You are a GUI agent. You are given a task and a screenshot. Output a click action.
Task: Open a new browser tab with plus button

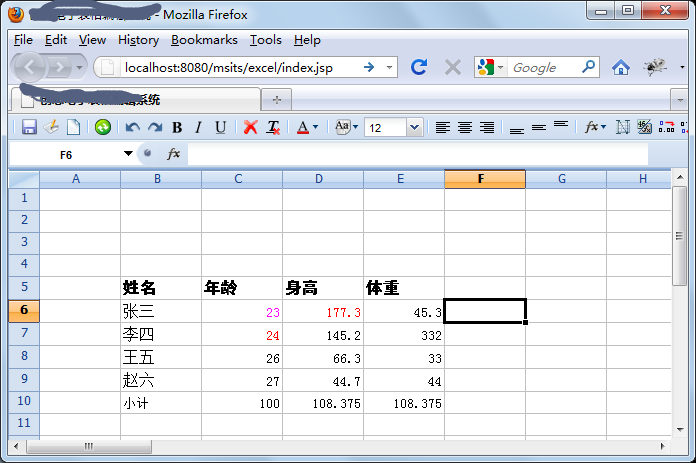pos(277,100)
